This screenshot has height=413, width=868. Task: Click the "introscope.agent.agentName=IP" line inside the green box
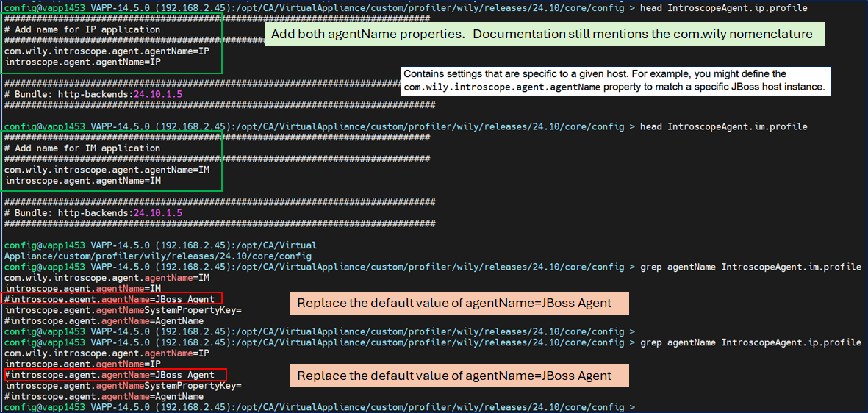[x=82, y=62]
